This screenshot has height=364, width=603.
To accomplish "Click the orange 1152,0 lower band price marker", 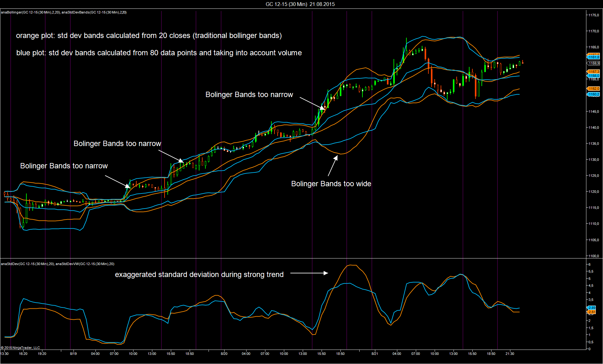I will 593,89.
